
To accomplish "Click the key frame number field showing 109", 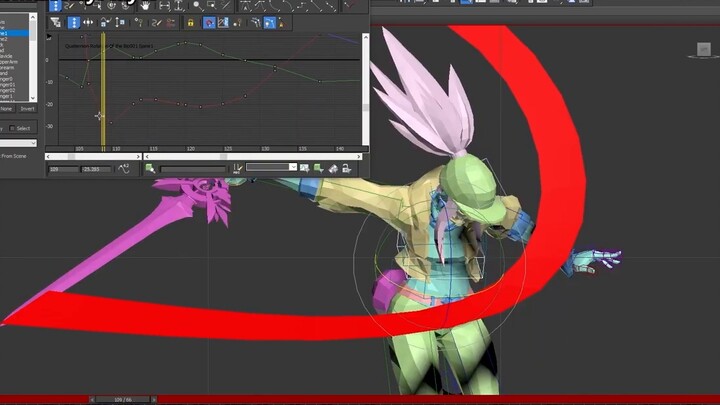I will [64, 169].
